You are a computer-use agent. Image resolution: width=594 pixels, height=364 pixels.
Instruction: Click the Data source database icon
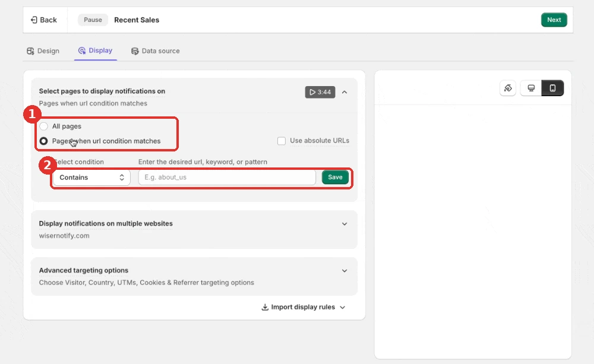tap(135, 50)
